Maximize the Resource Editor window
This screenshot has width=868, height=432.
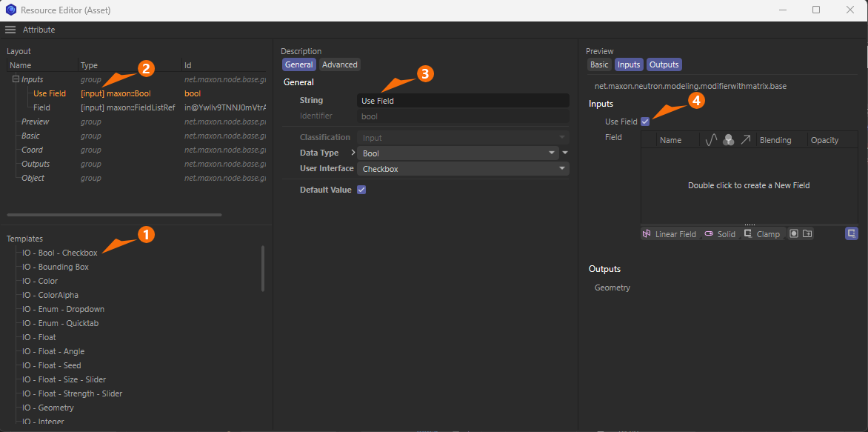(x=816, y=10)
